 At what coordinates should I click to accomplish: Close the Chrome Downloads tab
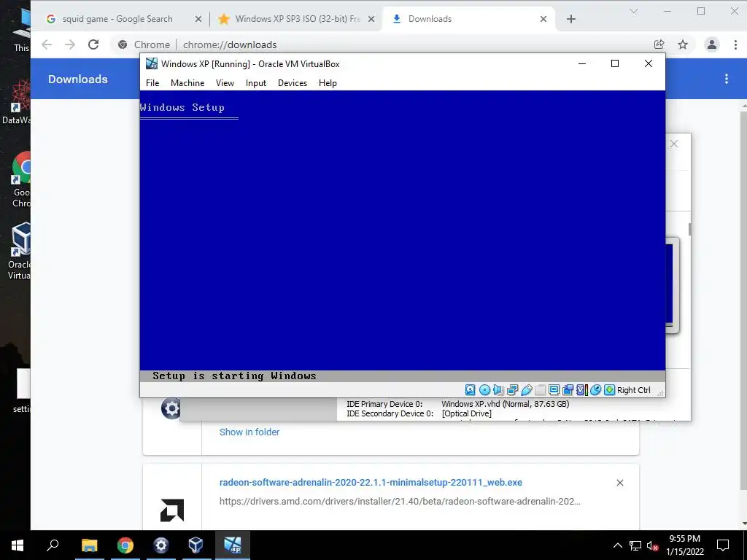point(543,19)
